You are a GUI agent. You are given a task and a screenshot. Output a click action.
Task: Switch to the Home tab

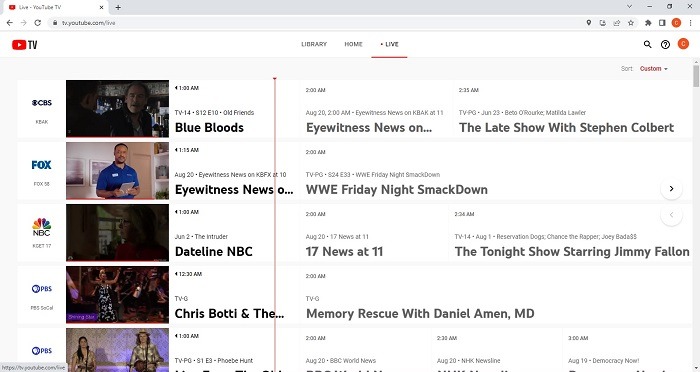click(x=353, y=44)
